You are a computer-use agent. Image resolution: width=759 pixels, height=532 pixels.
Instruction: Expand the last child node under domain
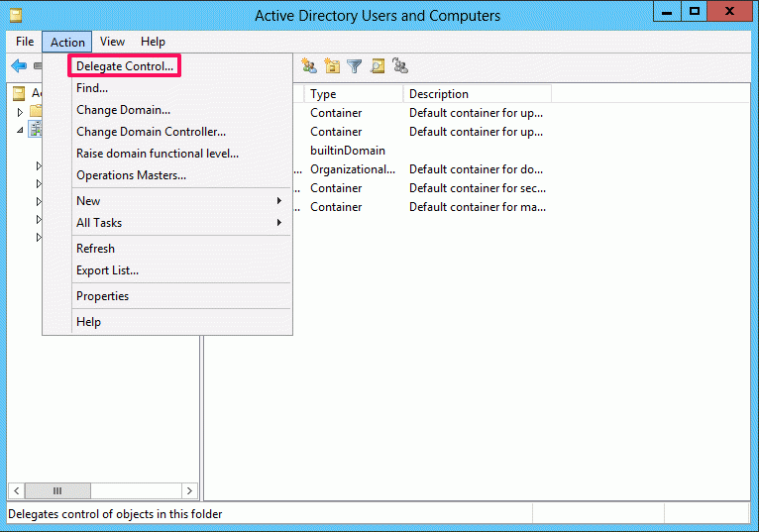coord(39,237)
